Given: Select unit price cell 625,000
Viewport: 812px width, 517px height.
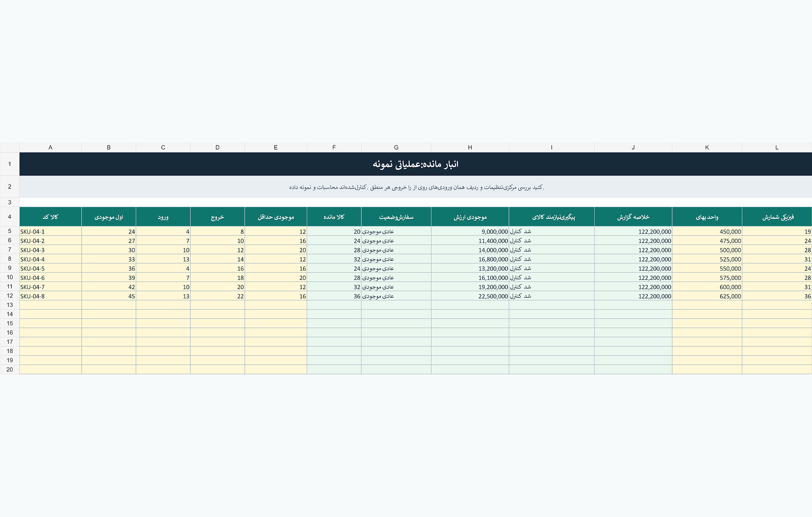Looking at the screenshot, I should tap(707, 296).
